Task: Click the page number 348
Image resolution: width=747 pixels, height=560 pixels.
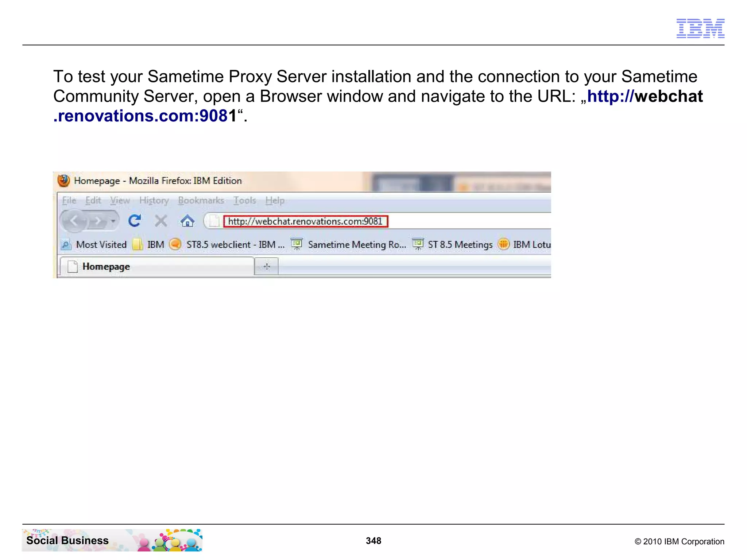Action: [373, 541]
